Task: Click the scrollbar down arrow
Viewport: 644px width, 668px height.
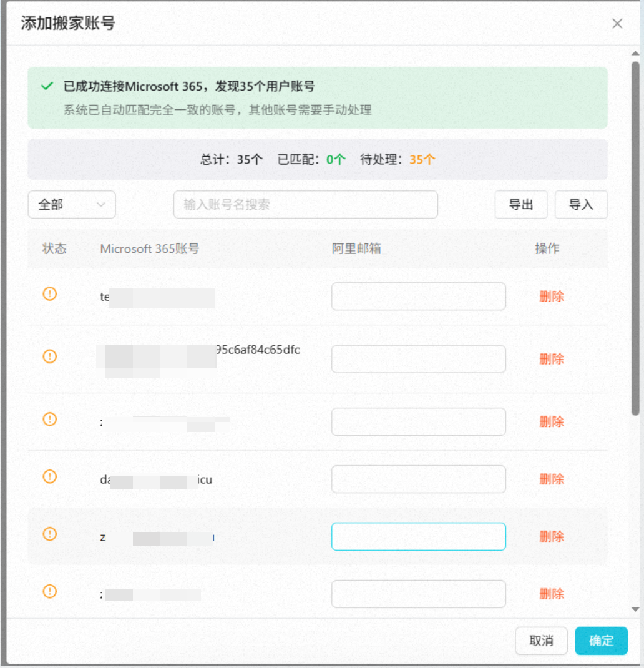Action: click(x=635, y=609)
